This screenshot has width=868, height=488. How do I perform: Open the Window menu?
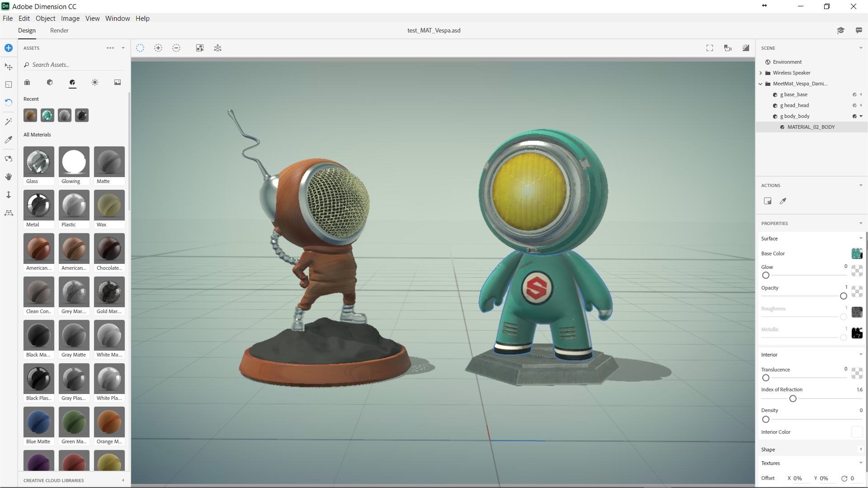point(118,18)
